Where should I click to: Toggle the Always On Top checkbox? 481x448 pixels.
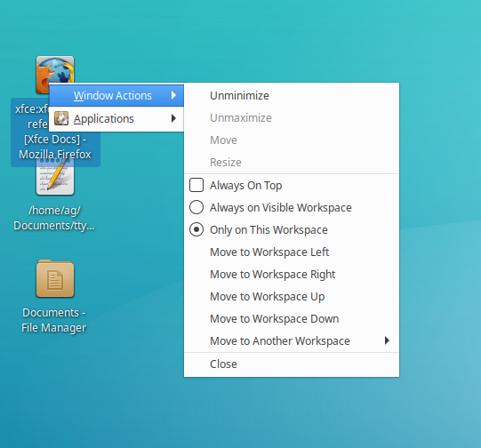[196, 185]
